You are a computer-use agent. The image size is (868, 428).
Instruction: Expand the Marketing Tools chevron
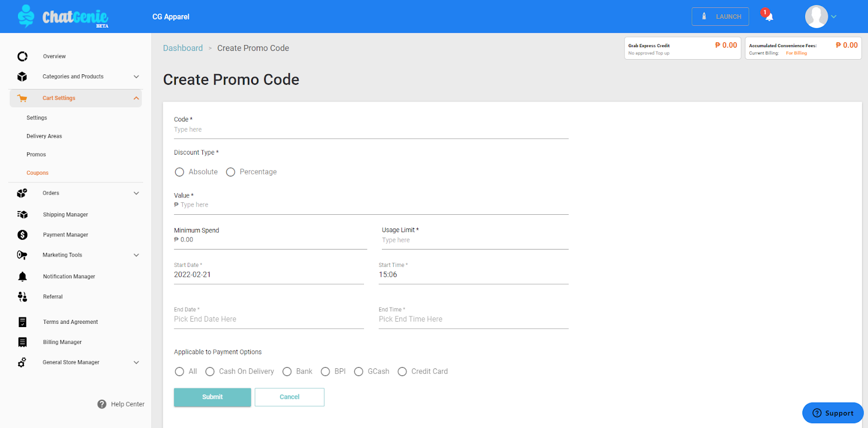tap(136, 255)
